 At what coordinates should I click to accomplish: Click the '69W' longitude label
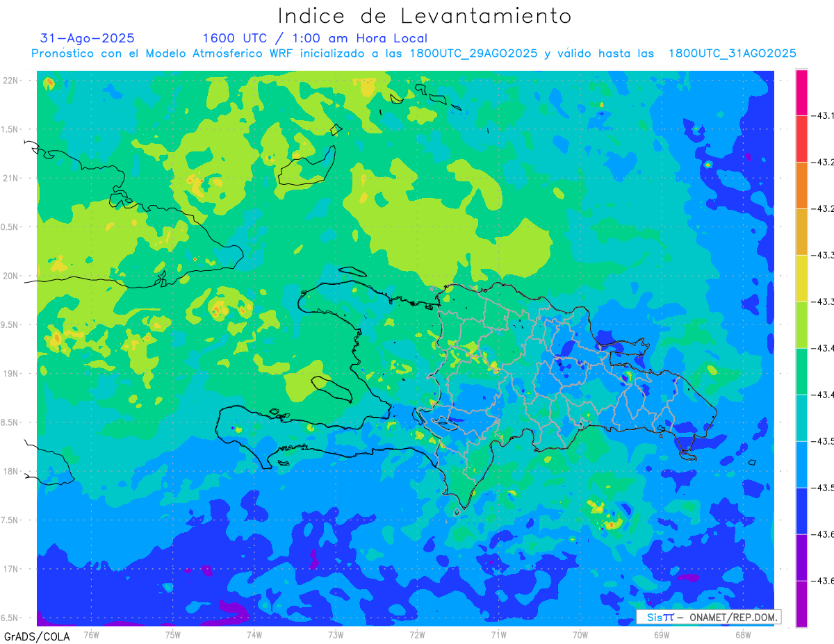click(662, 634)
